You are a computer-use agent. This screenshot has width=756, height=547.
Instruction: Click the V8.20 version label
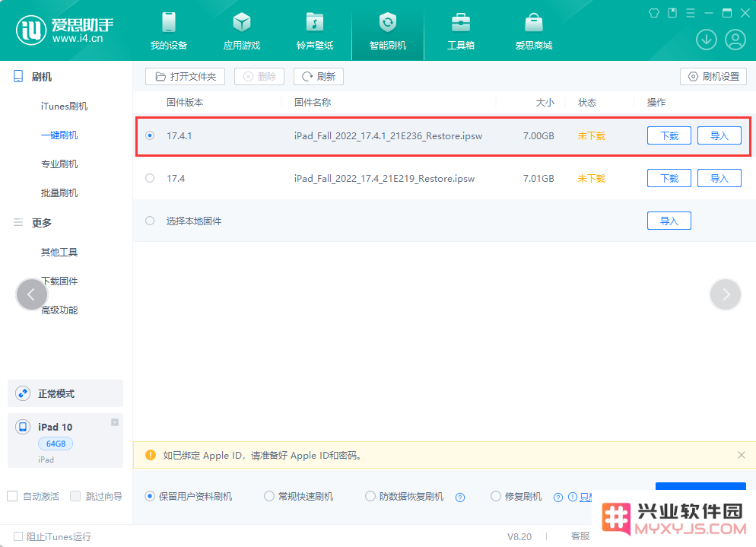click(519, 536)
